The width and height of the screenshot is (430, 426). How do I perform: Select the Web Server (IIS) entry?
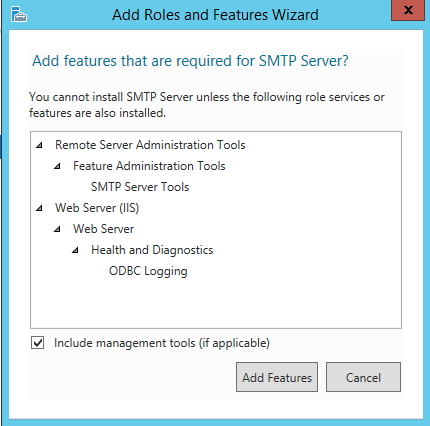pyautogui.click(x=97, y=208)
